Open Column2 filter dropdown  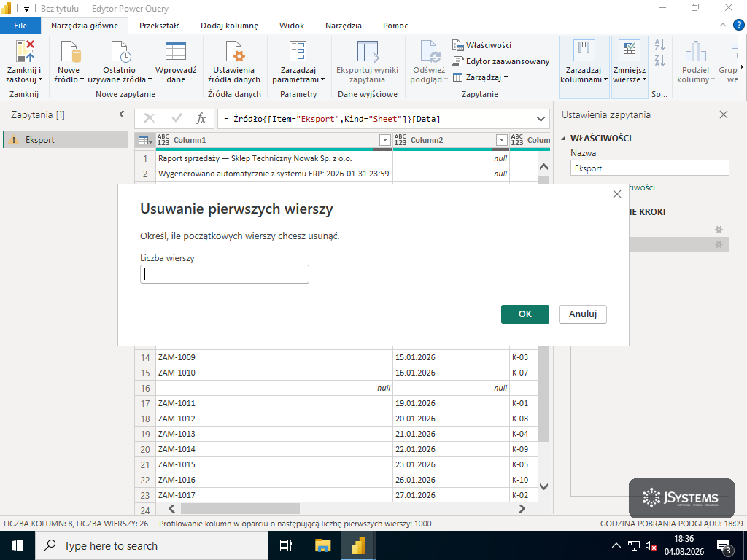pyautogui.click(x=501, y=140)
